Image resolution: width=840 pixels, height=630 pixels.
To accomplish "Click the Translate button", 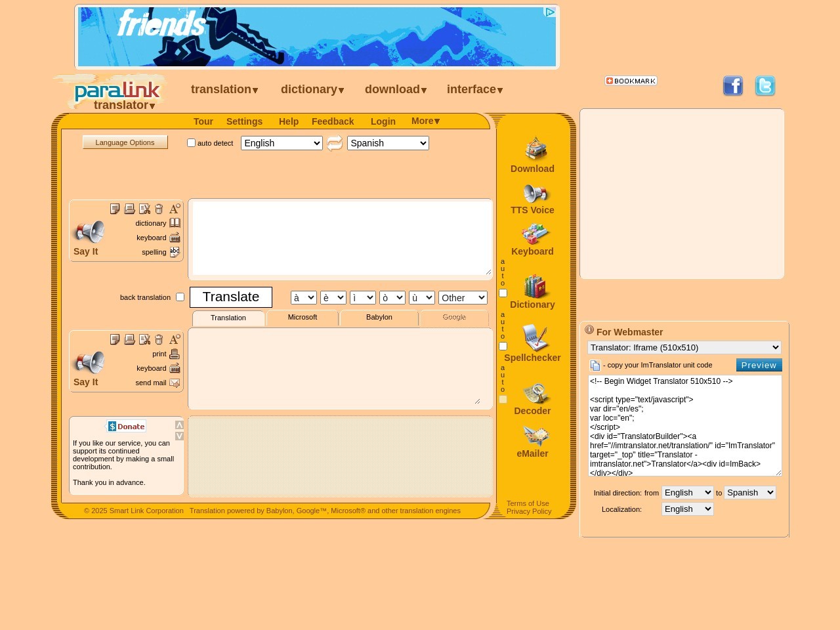I will (231, 297).
